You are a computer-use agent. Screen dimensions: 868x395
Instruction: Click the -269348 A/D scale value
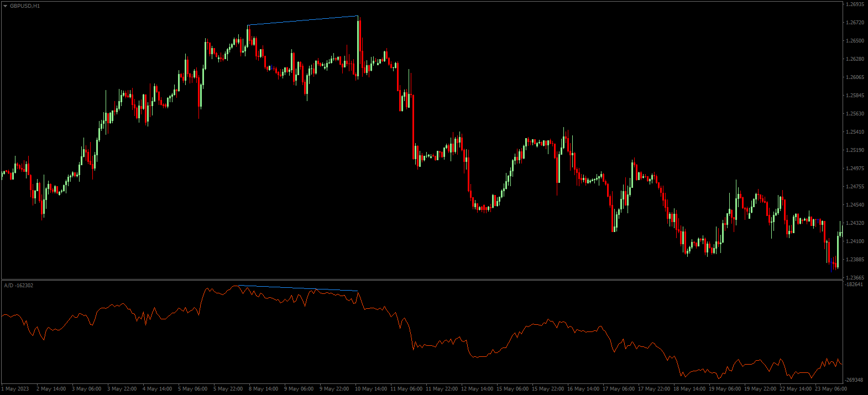tap(854, 380)
